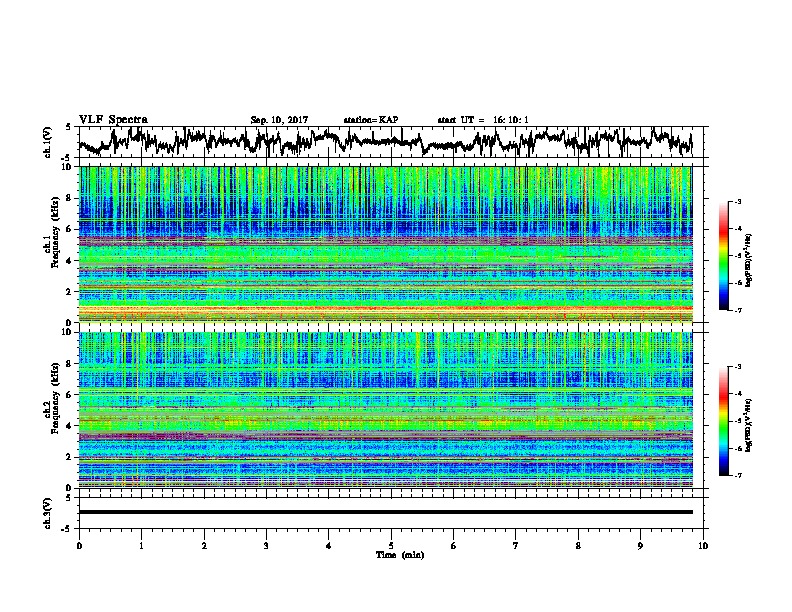Click the "6" kHz tick of ch.1 spectrogram
The height and width of the screenshot is (612, 792).
70,229
